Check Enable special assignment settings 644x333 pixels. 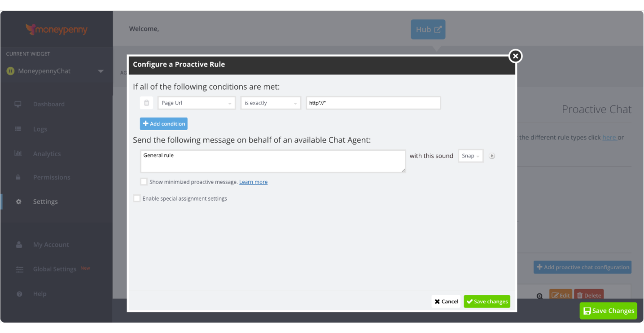[136, 198]
